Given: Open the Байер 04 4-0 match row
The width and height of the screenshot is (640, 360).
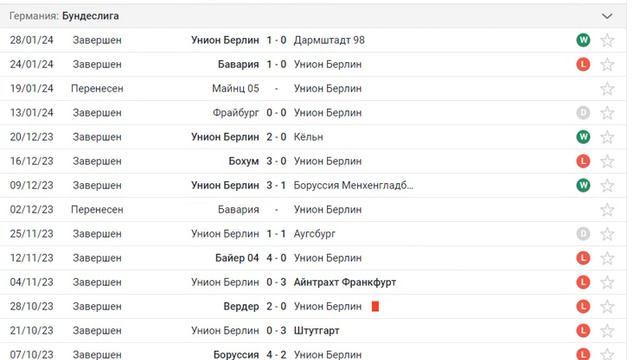Looking at the screenshot, I should point(313,258).
